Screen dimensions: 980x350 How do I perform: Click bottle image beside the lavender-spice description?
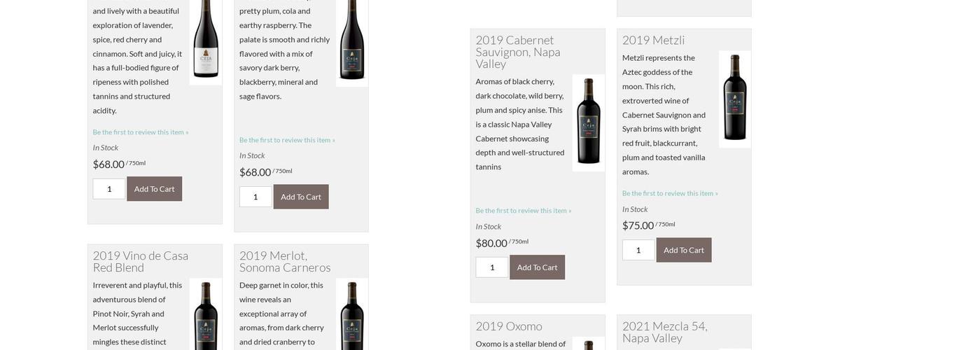pyautogui.click(x=205, y=42)
